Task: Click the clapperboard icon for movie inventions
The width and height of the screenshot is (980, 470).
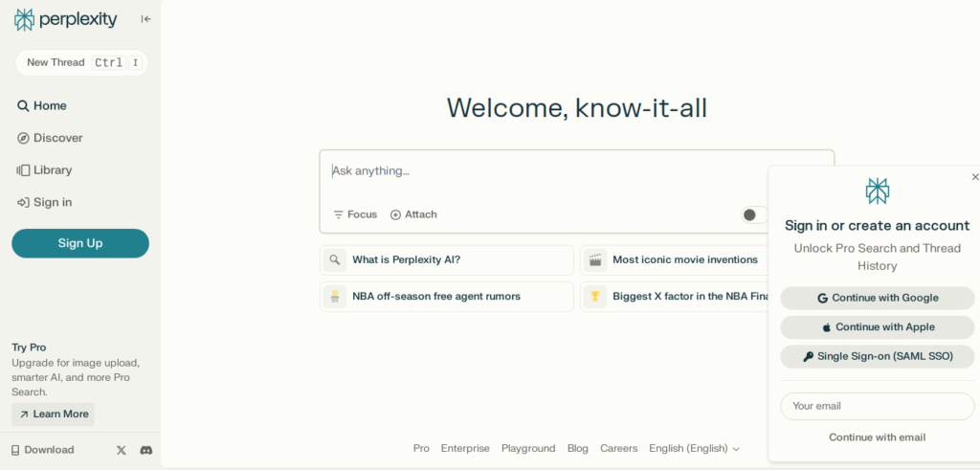Action: (x=595, y=259)
